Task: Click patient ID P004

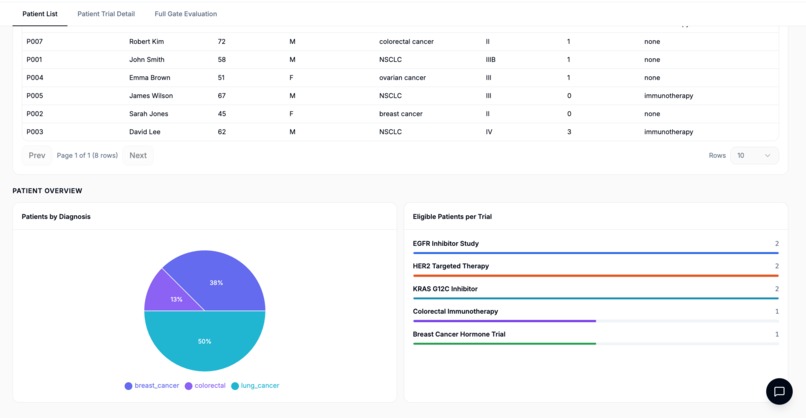Action: tap(35, 78)
